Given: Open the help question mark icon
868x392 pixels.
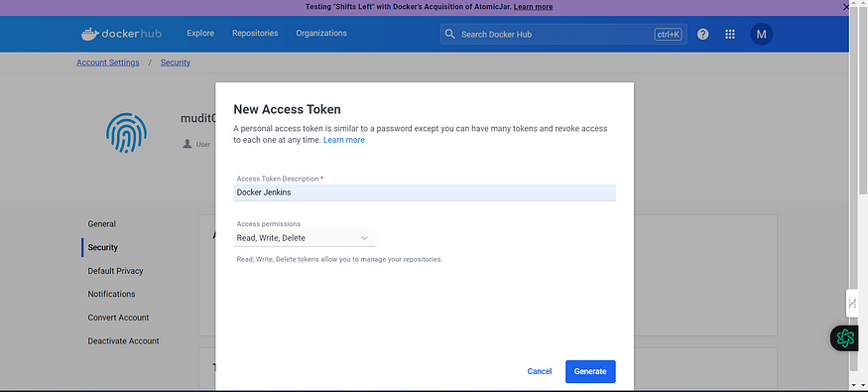Looking at the screenshot, I should (x=702, y=34).
